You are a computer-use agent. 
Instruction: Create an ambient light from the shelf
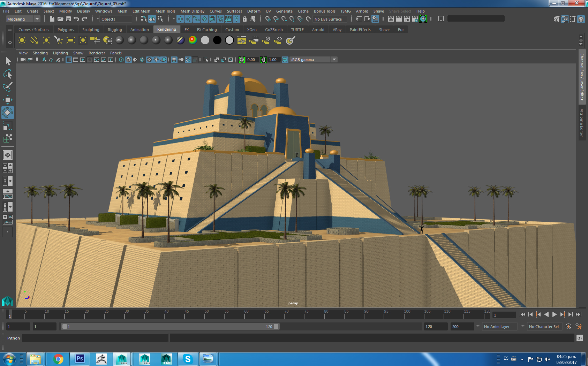pyautogui.click(x=22, y=40)
